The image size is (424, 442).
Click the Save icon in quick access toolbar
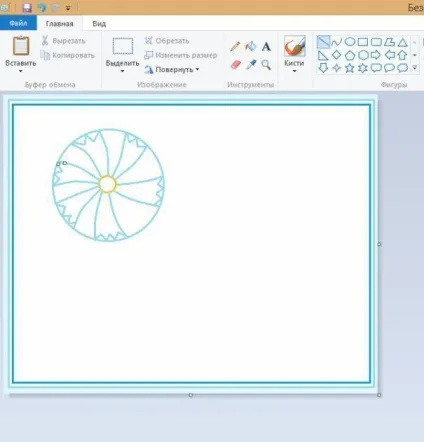pos(27,7)
